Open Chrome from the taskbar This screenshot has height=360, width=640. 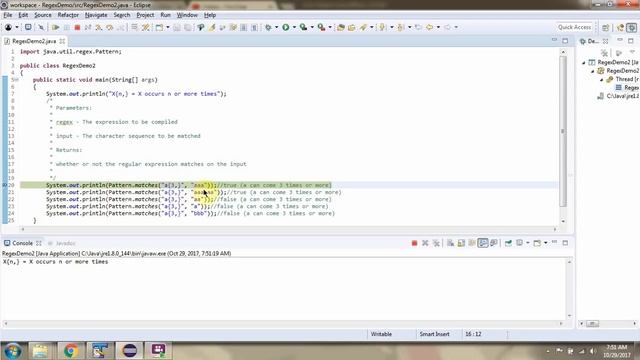coord(71,351)
